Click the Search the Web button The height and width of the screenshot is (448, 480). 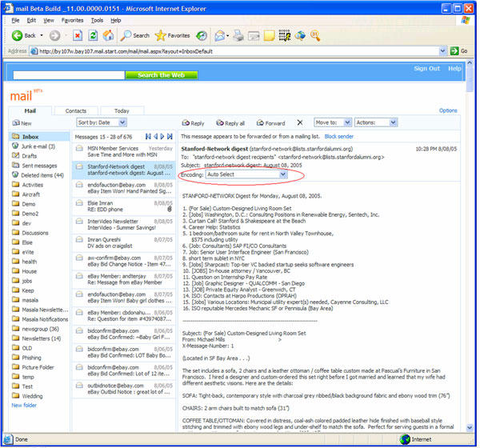(x=162, y=75)
